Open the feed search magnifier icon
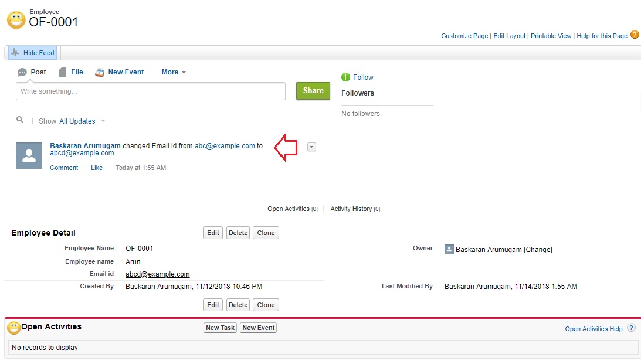The height and width of the screenshot is (364, 641). click(19, 120)
